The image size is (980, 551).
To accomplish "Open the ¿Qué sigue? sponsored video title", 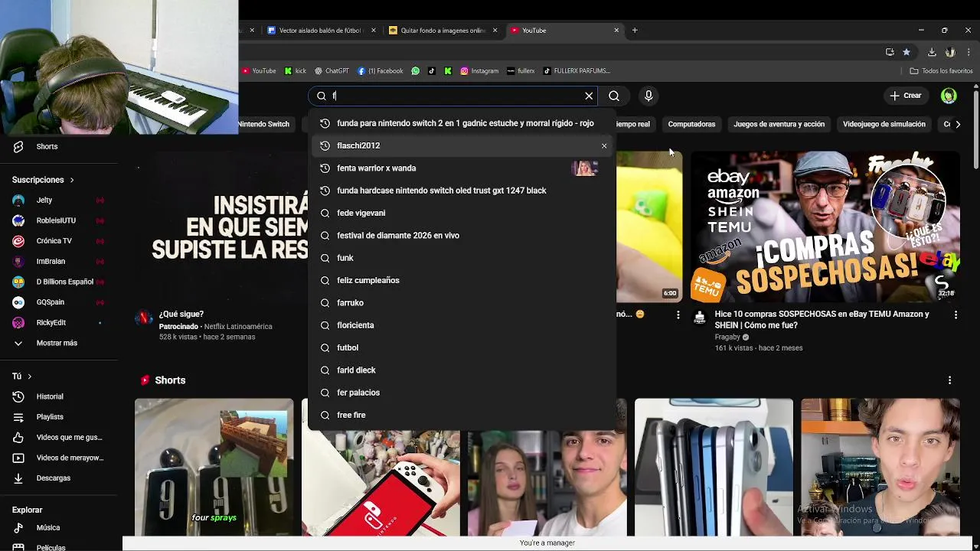I will click(181, 315).
